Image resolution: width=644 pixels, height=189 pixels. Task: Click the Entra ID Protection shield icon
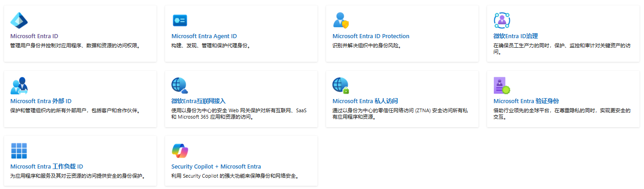point(341,20)
